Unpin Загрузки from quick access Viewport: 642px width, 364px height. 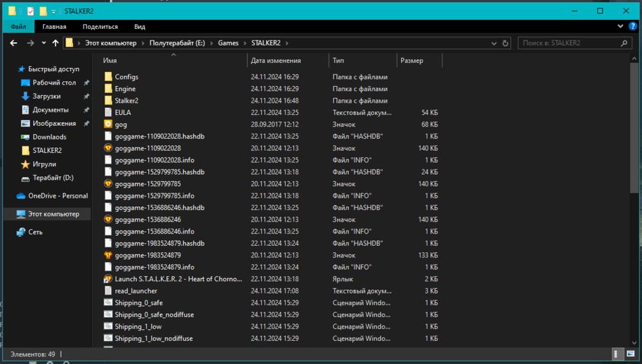87,96
